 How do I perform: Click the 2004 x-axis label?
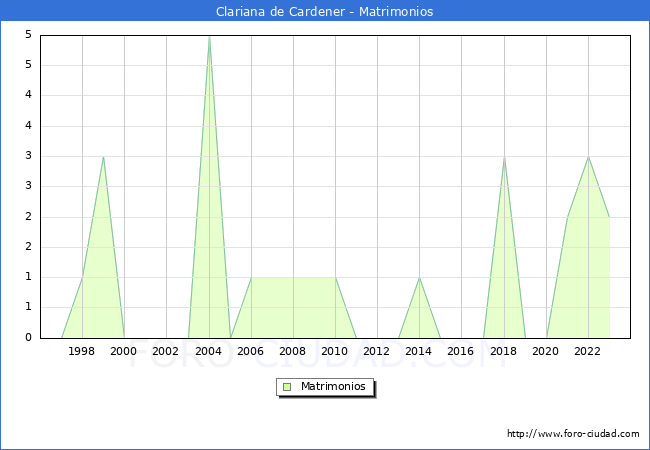point(208,351)
